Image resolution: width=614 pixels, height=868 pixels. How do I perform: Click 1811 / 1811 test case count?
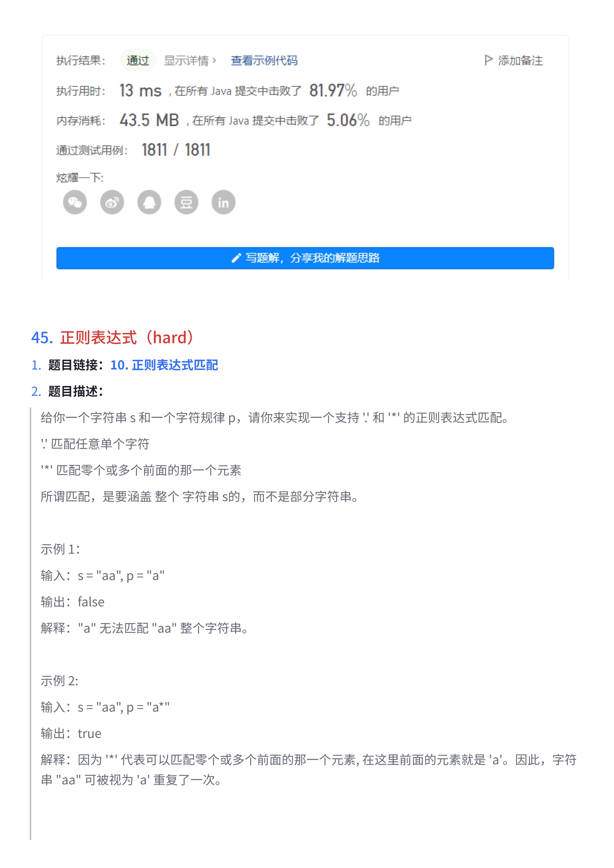point(176,150)
